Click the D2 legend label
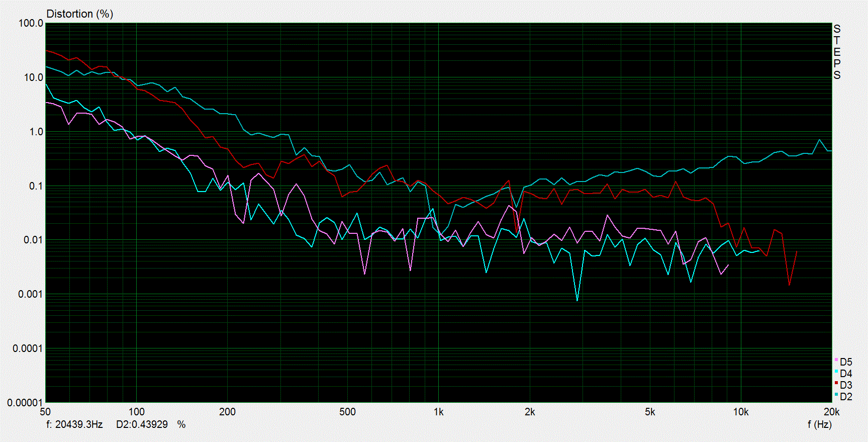The image size is (868, 442). click(846, 397)
